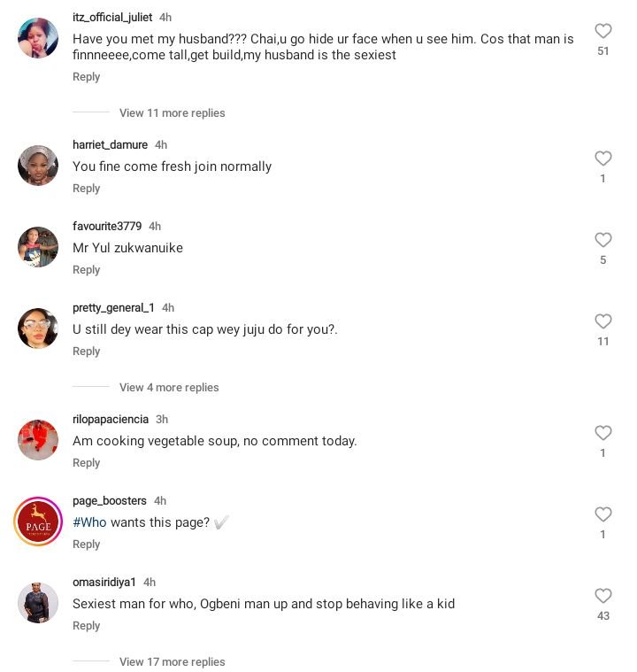Viewport: 637px width, 672px height.
Task: Open the omasiridiya1 username profile
Action: (x=104, y=583)
